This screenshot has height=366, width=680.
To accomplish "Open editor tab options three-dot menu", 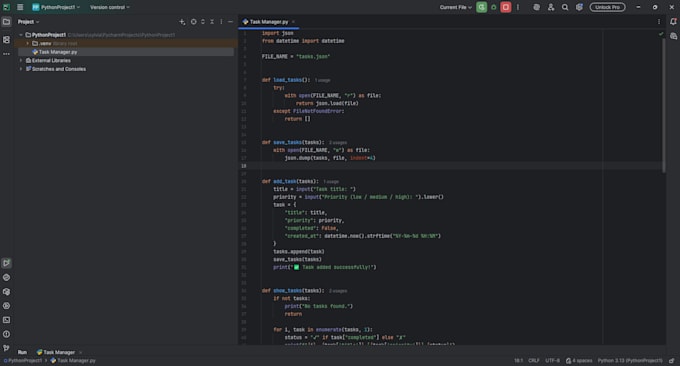I will [x=659, y=22].
